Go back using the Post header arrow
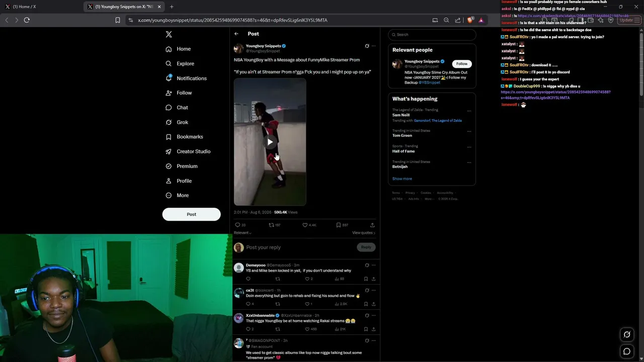Viewport: 644px width, 362px height. (236, 34)
